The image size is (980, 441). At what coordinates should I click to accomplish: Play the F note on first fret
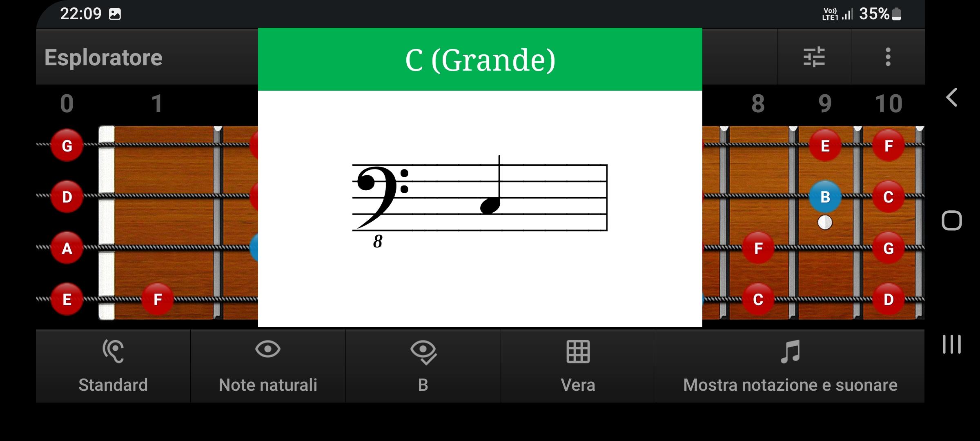pyautogui.click(x=158, y=299)
